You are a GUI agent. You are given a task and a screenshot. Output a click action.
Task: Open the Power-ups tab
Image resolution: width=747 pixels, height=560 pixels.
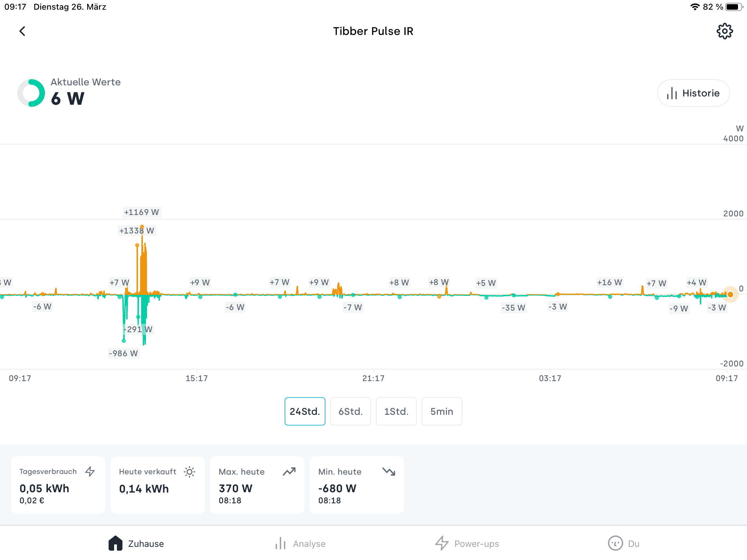[467, 544]
